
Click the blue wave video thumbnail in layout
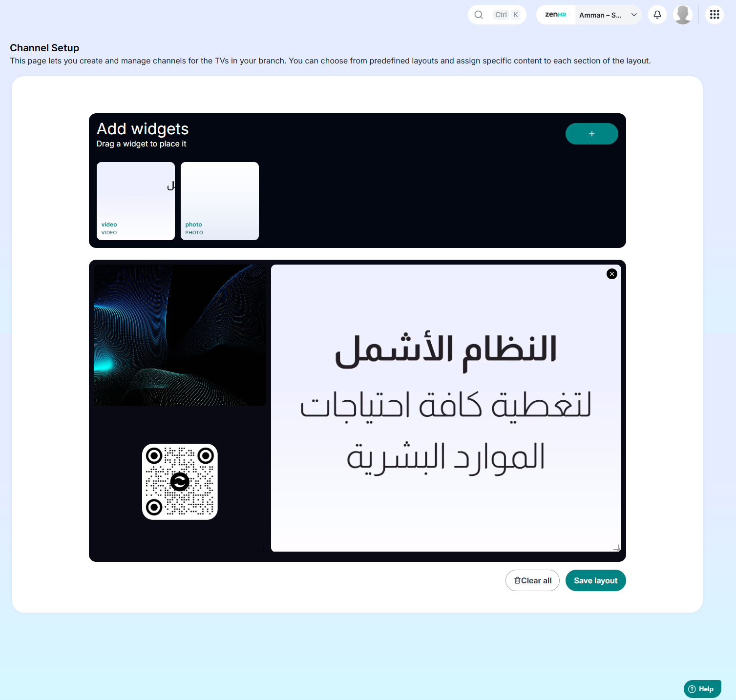[x=180, y=335]
